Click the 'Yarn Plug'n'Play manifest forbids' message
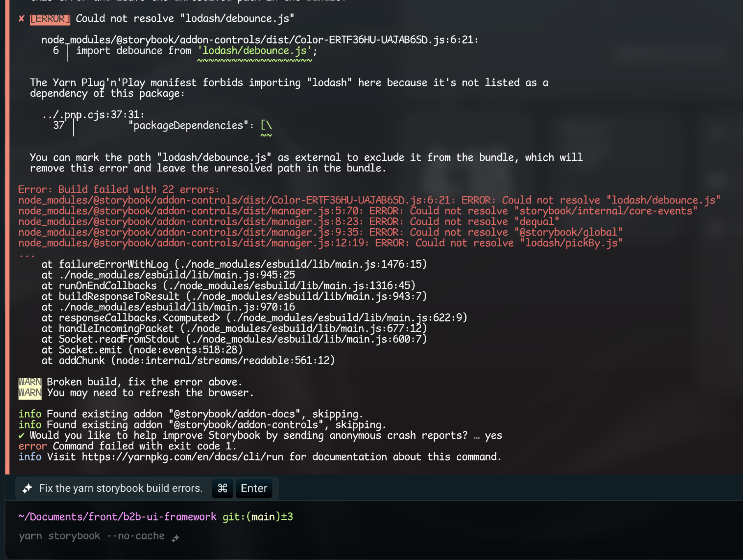 [289, 88]
